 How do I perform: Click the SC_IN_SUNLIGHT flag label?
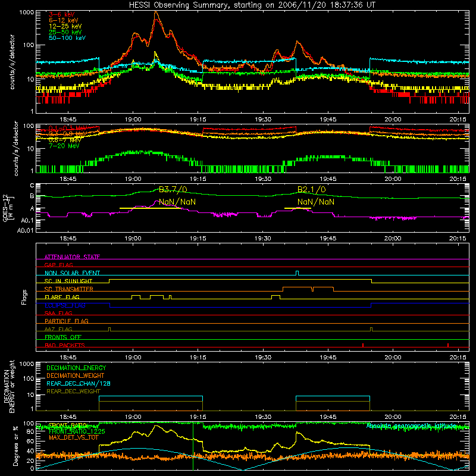tap(68, 281)
